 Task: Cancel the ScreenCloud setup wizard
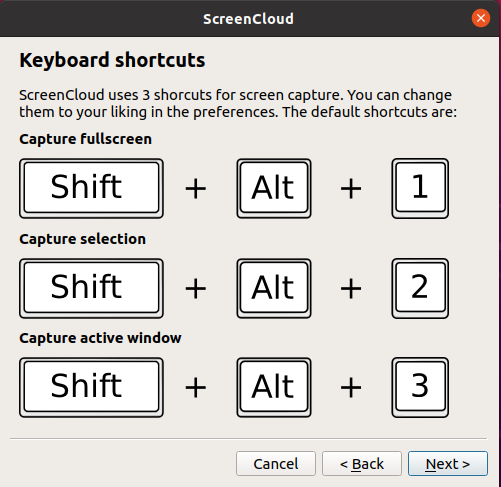click(276, 463)
